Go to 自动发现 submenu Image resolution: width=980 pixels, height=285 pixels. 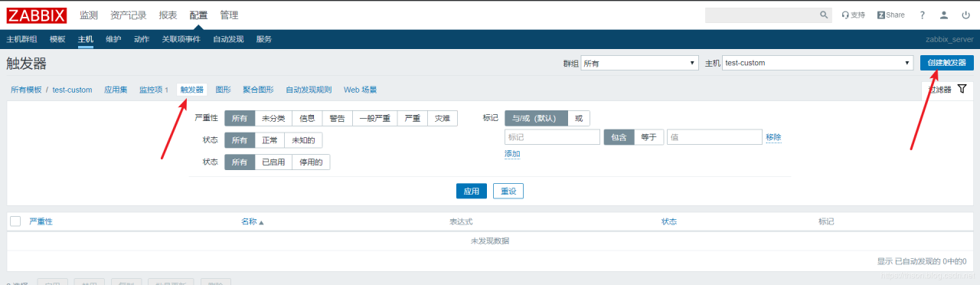point(228,39)
